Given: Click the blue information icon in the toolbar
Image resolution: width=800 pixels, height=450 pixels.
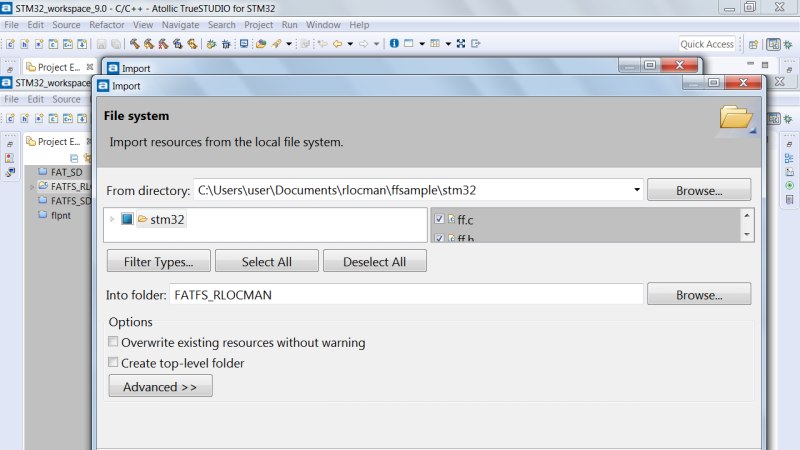Looking at the screenshot, I should click(x=394, y=43).
